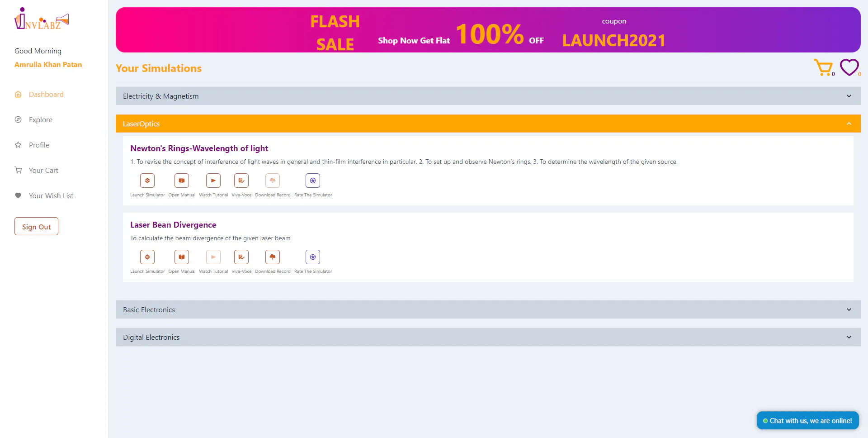This screenshot has height=438, width=868.
Task: Rate the Laser Bean Divergence simulator
Action: coord(313,257)
